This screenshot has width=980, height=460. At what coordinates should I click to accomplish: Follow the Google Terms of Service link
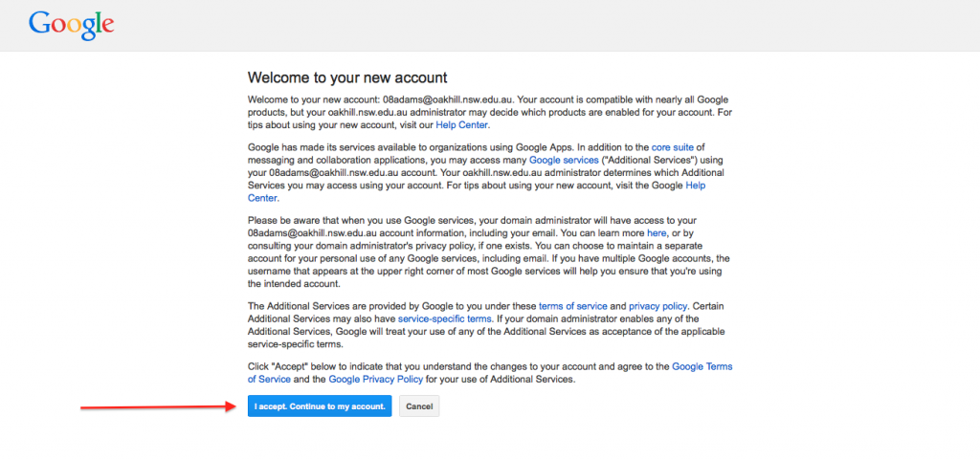pos(490,373)
